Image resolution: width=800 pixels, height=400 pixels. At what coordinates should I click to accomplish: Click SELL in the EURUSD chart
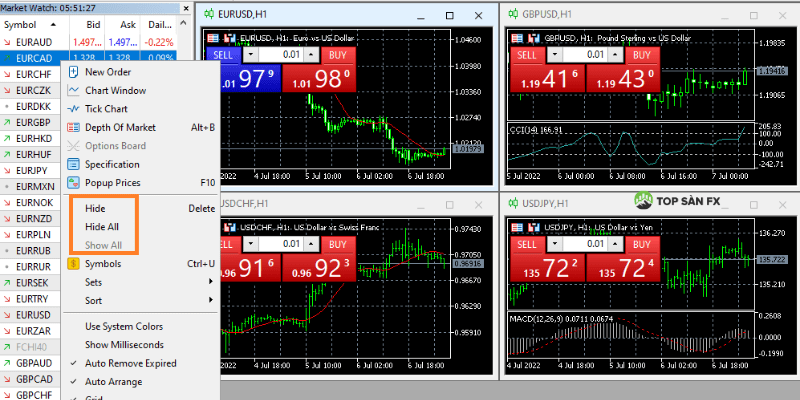(222, 55)
